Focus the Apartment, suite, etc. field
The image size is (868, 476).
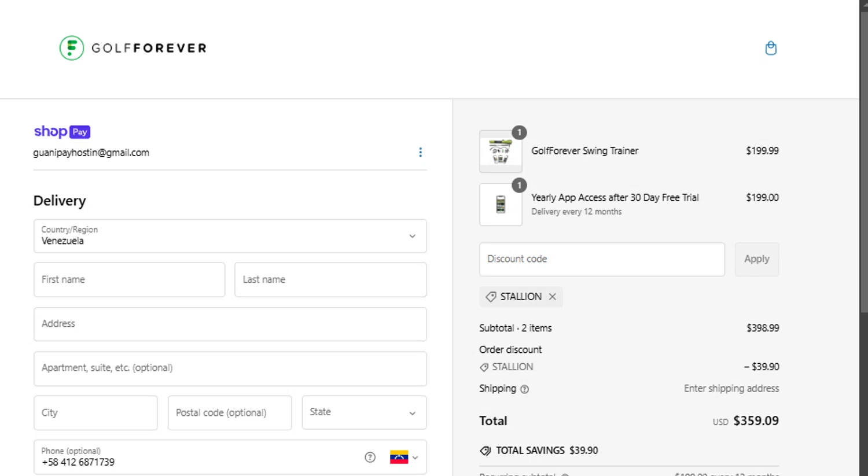pyautogui.click(x=230, y=368)
